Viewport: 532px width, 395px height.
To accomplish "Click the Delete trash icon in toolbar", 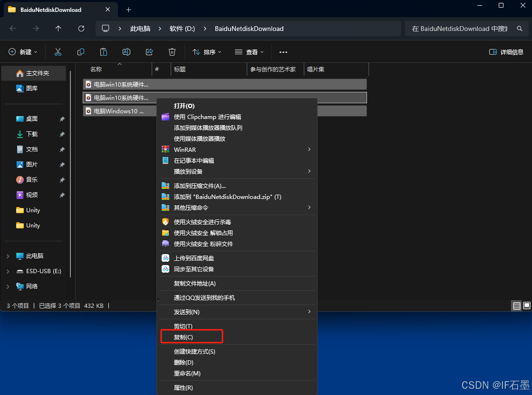I will pos(172,52).
